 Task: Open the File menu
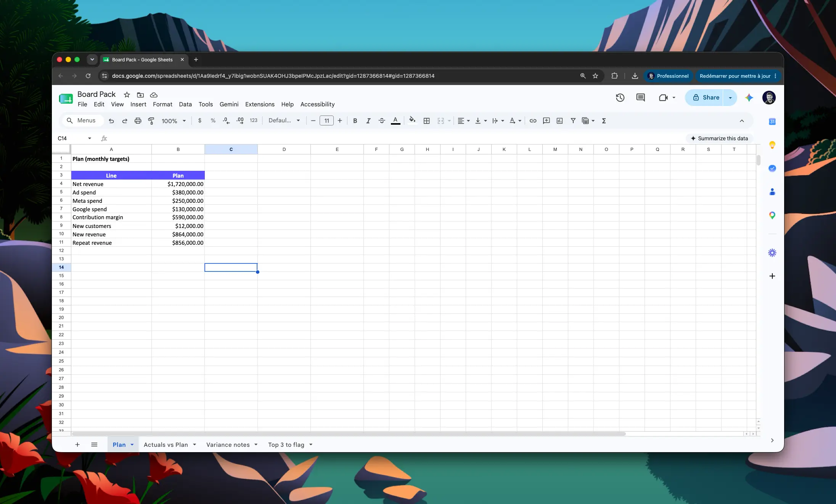tap(82, 104)
